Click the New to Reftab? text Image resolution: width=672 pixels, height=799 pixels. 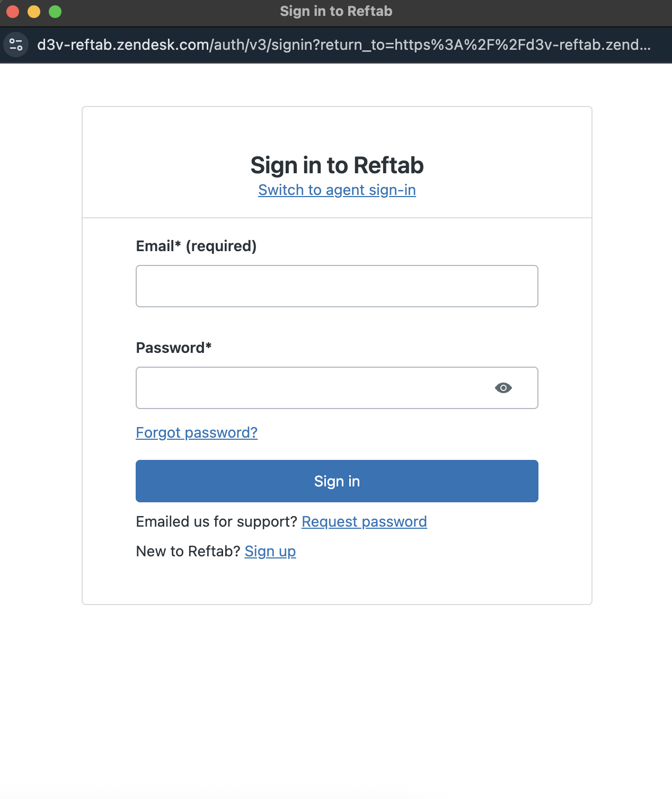point(188,551)
